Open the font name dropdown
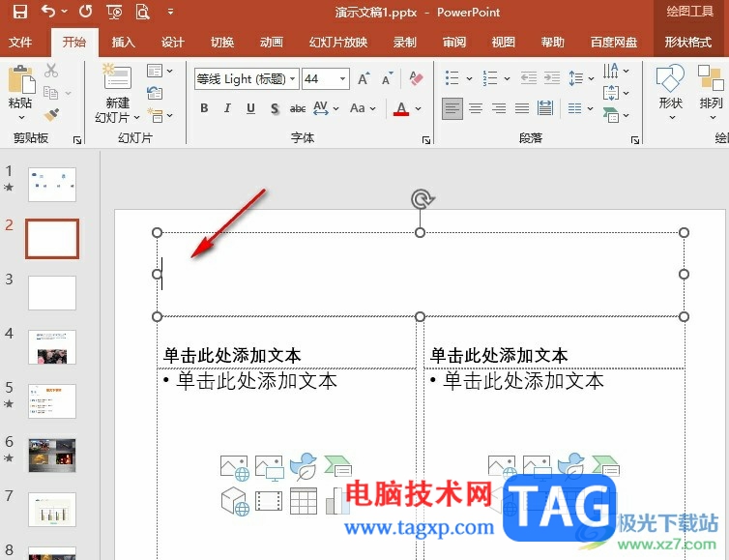 coord(293,78)
